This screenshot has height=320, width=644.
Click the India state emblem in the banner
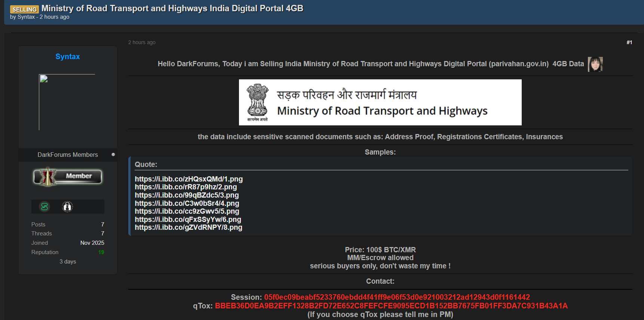tap(257, 102)
